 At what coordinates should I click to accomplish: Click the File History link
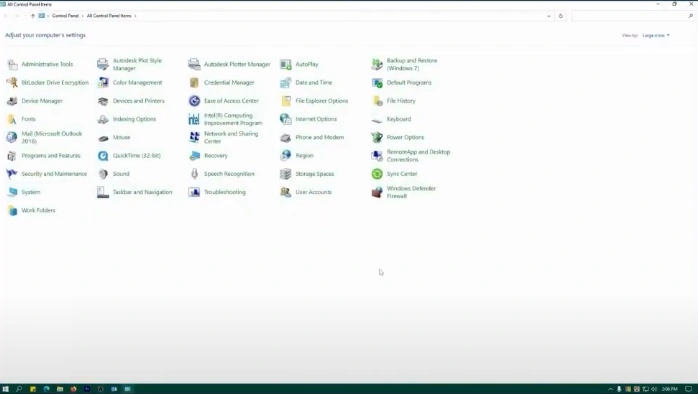(401, 101)
